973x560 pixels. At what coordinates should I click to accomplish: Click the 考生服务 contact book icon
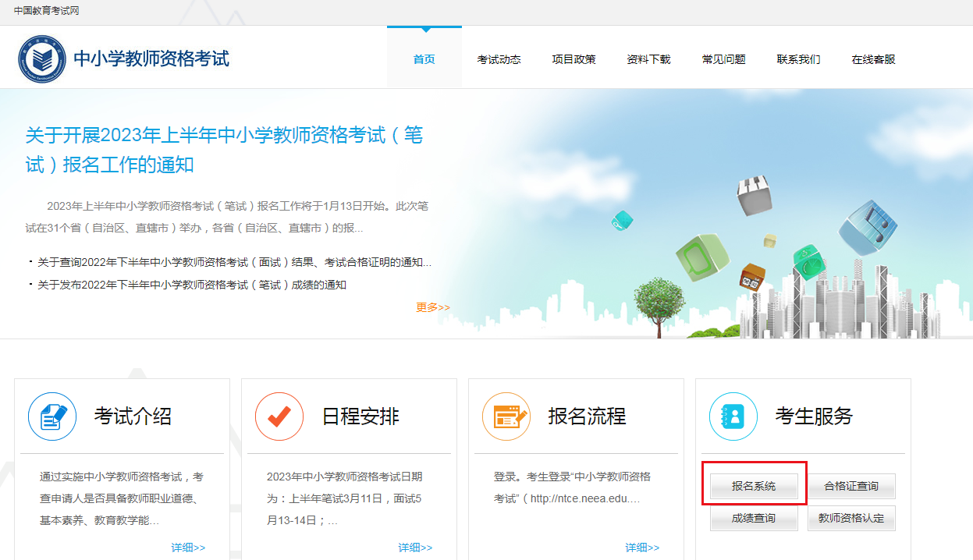pos(733,416)
